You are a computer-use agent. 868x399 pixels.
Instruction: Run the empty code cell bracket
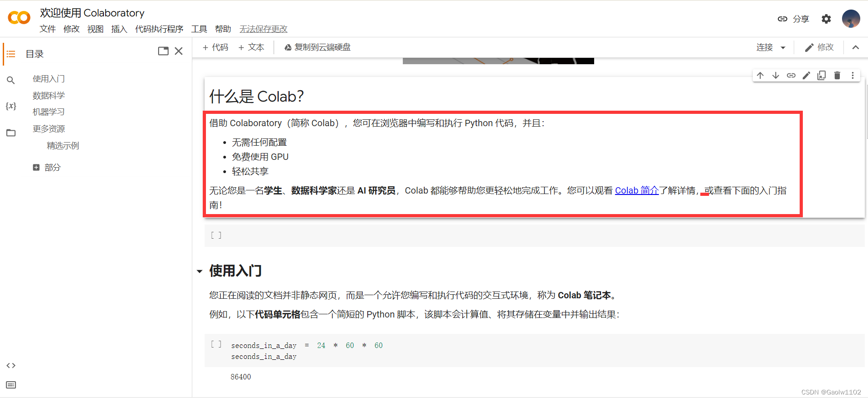pos(216,235)
